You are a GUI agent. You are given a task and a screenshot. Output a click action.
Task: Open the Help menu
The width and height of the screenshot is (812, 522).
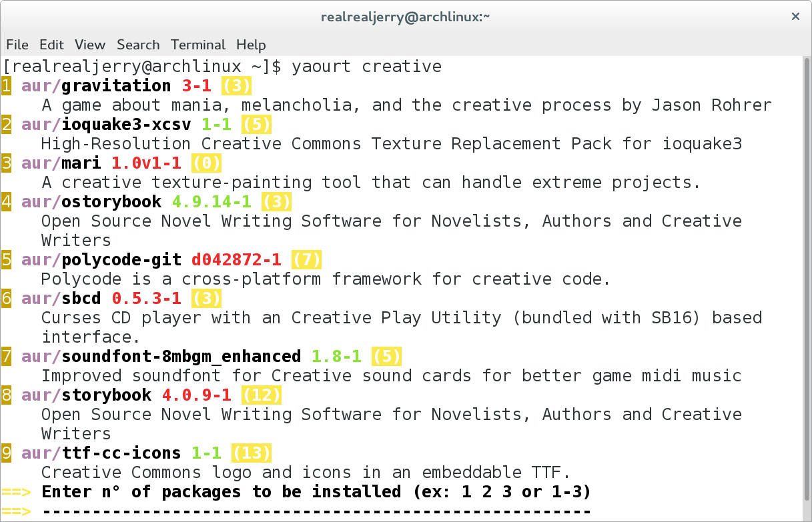(251, 45)
